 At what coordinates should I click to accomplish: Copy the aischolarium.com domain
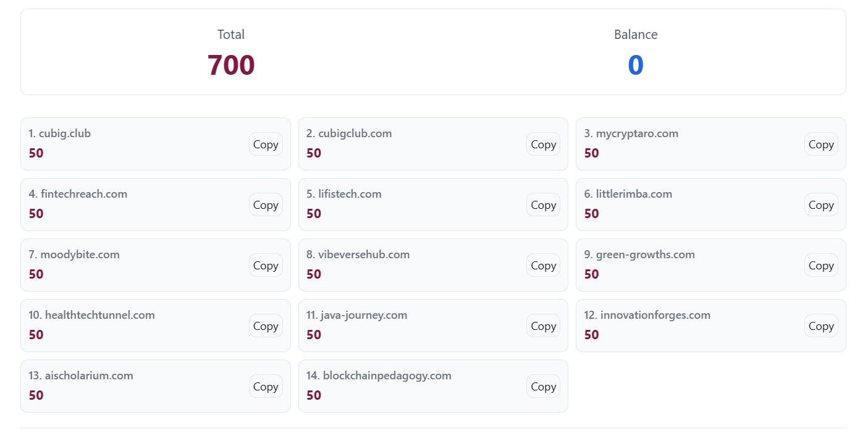pyautogui.click(x=266, y=386)
